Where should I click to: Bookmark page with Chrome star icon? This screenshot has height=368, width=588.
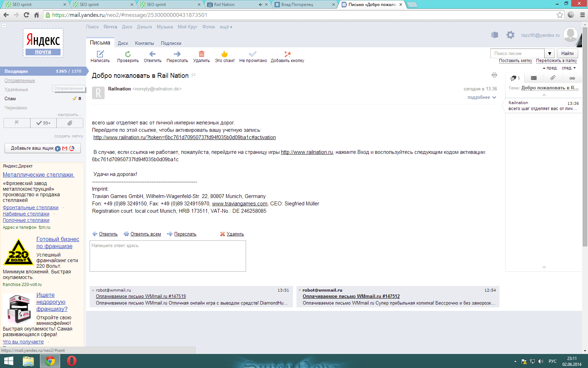[x=560, y=15]
